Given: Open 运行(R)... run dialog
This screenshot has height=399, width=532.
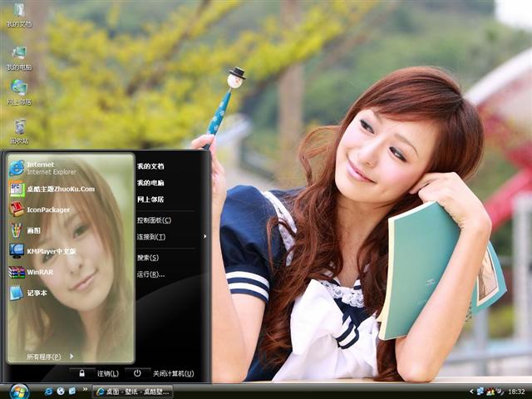Looking at the screenshot, I should tap(151, 274).
